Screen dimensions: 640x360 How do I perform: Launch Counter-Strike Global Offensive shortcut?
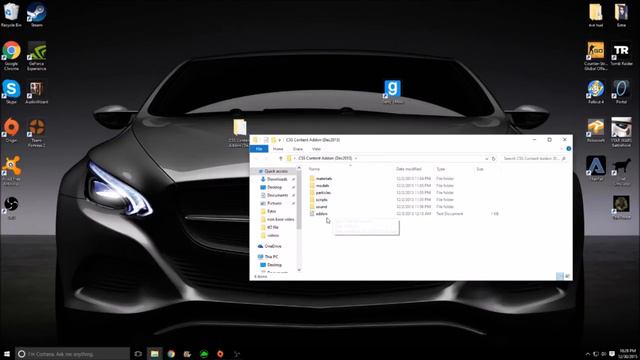(596, 56)
